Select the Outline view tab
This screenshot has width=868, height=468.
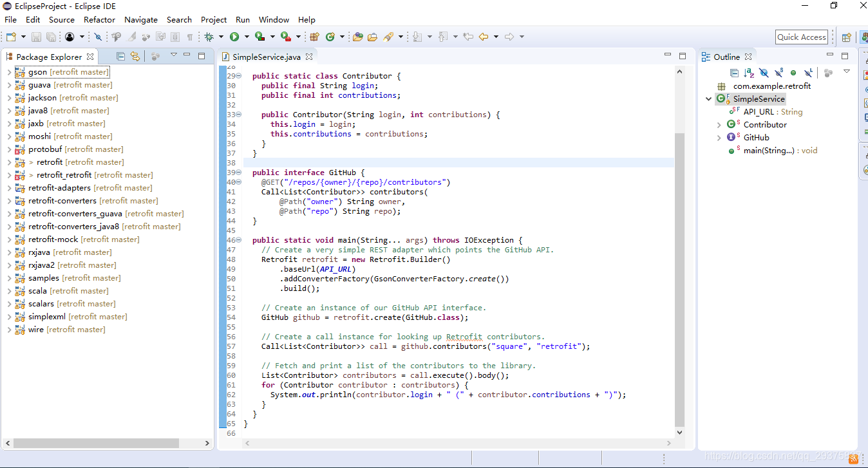727,57
